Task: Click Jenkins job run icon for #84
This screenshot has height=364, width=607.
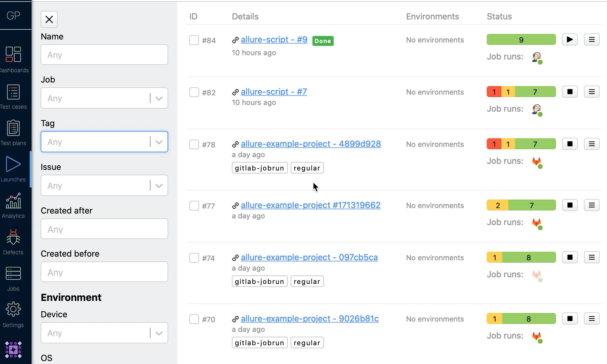Action: 537,57
